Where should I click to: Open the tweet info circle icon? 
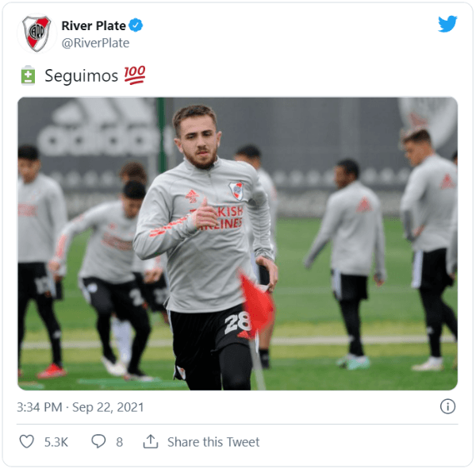click(447, 406)
